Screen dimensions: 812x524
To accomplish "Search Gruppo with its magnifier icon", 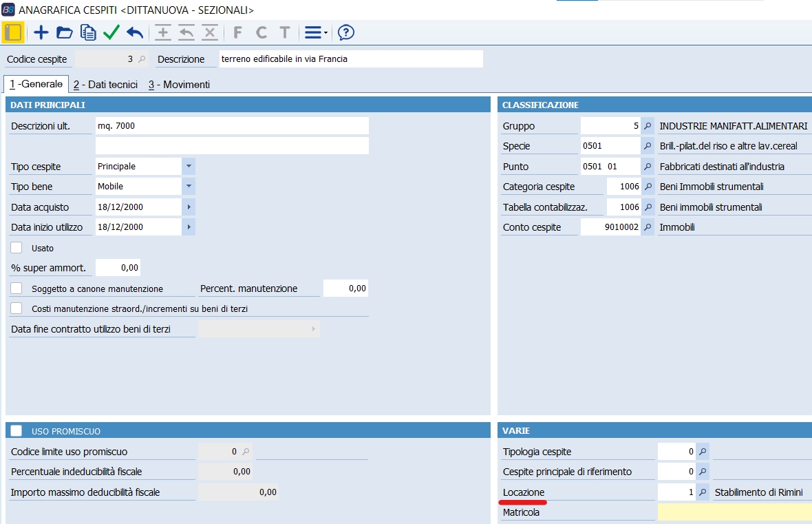I will pyautogui.click(x=648, y=126).
